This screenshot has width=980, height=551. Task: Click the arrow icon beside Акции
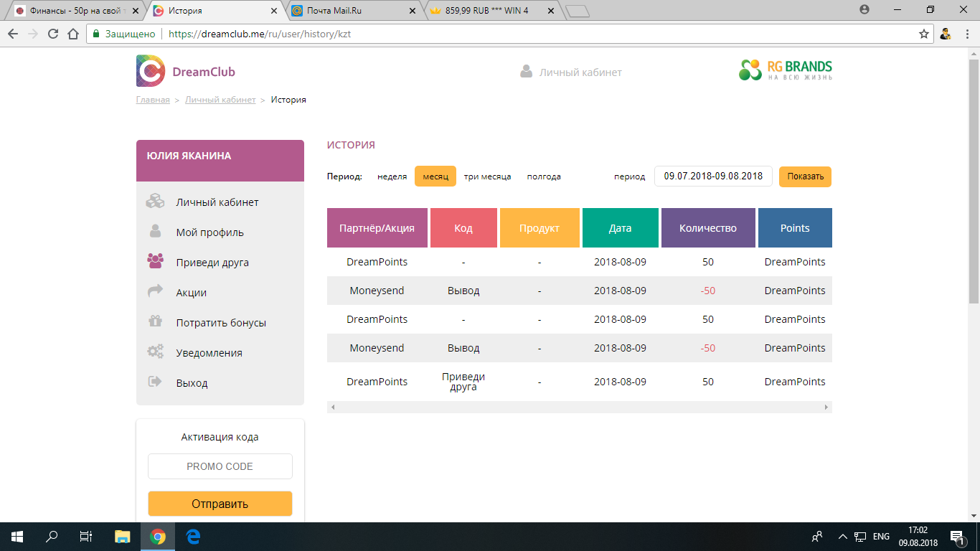(x=155, y=291)
